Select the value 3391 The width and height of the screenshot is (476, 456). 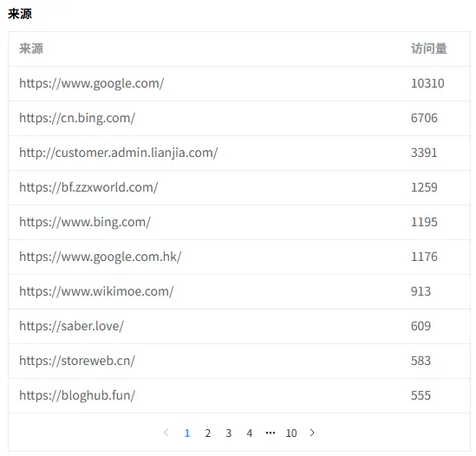[x=424, y=153]
